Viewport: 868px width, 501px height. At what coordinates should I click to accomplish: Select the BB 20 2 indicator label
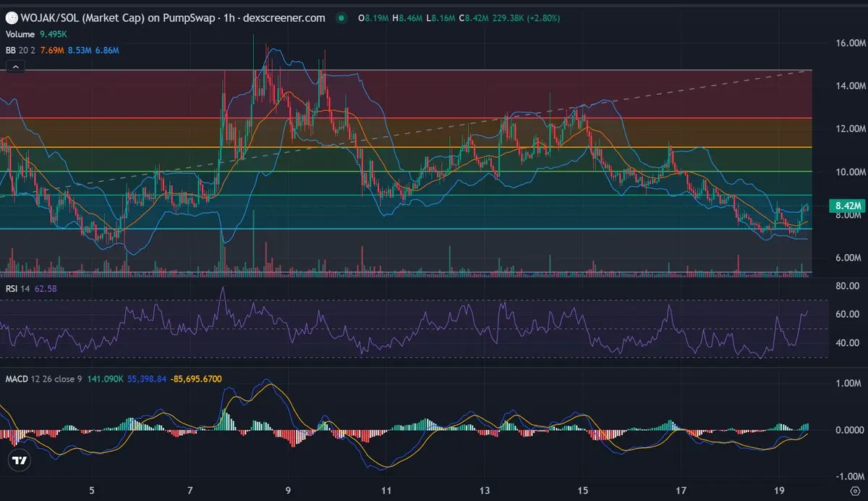(x=20, y=51)
